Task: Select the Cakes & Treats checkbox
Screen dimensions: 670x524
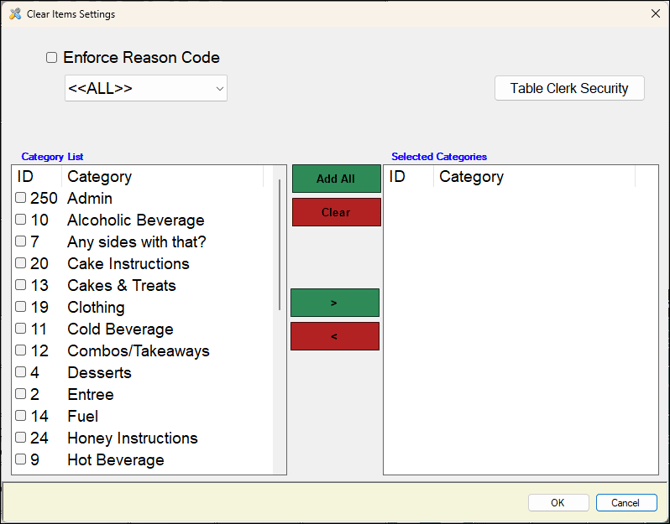Action: coord(21,285)
